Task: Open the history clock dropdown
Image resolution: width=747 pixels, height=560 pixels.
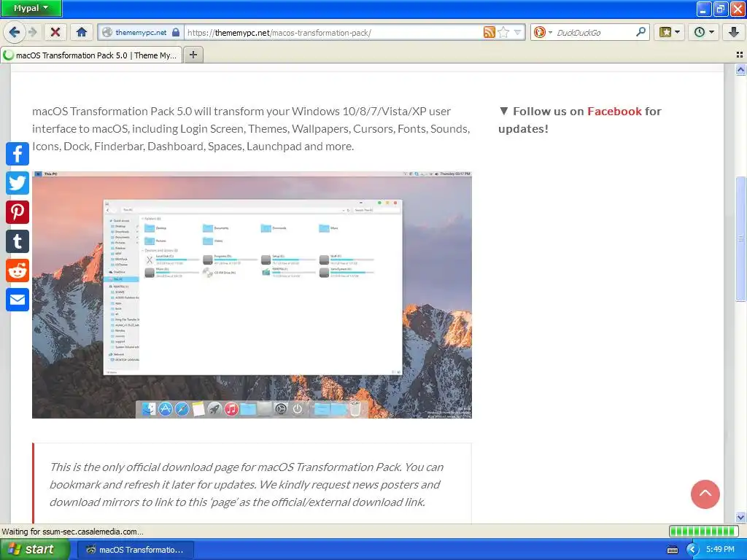Action: (704, 32)
